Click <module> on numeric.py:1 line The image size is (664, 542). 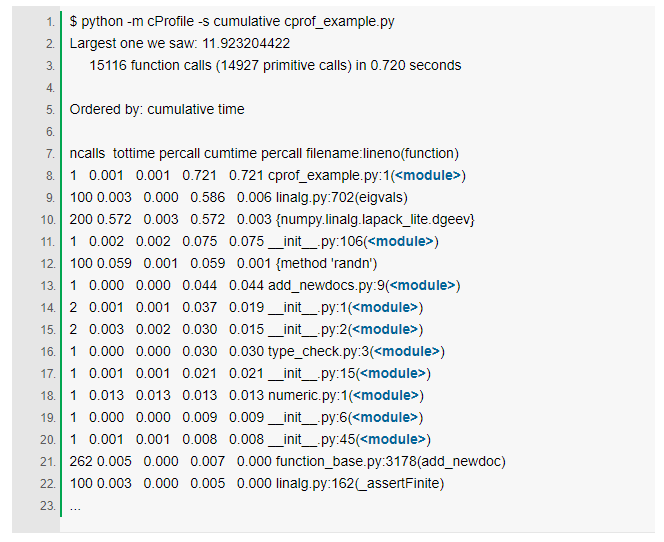tap(386, 395)
